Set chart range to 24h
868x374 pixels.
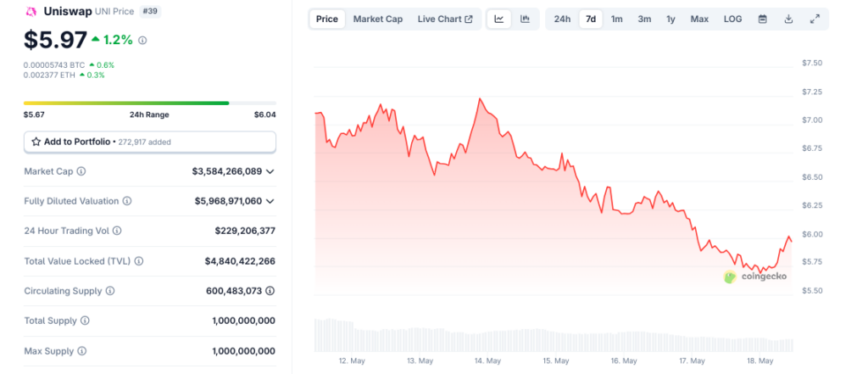pyautogui.click(x=562, y=19)
